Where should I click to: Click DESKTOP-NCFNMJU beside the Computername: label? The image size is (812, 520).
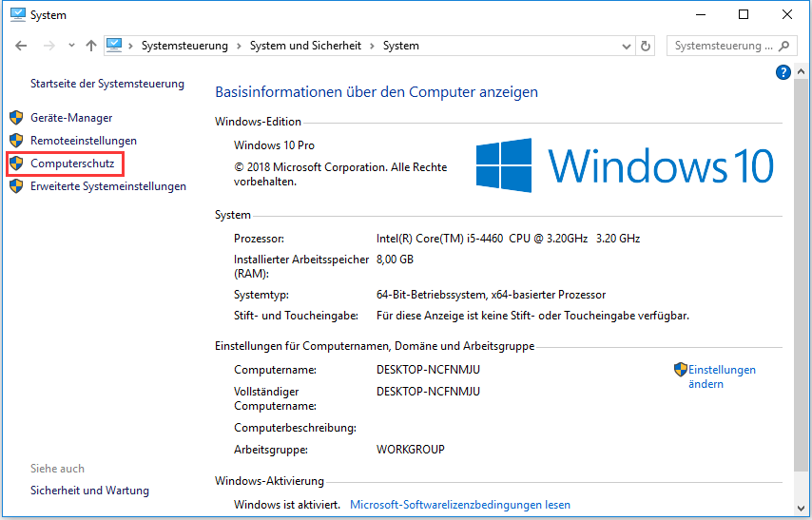(x=428, y=370)
